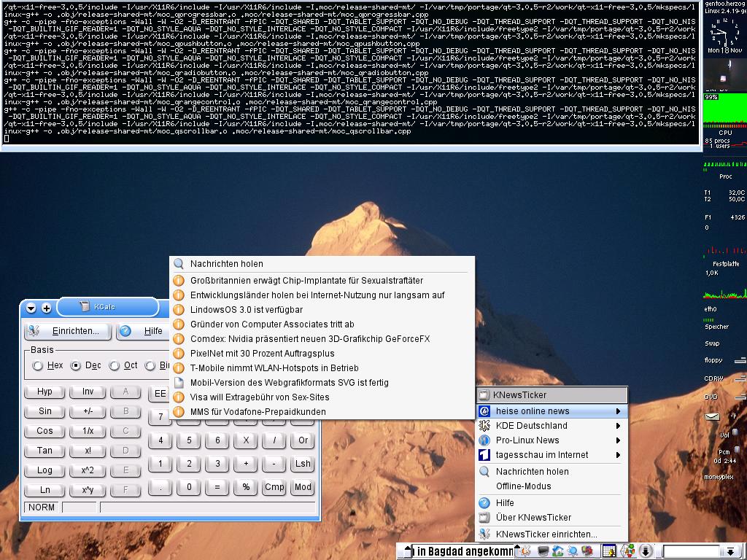Choose Nachrichten holen in KNewsTicker menu
The height and width of the screenshot is (560, 747).
click(551, 472)
